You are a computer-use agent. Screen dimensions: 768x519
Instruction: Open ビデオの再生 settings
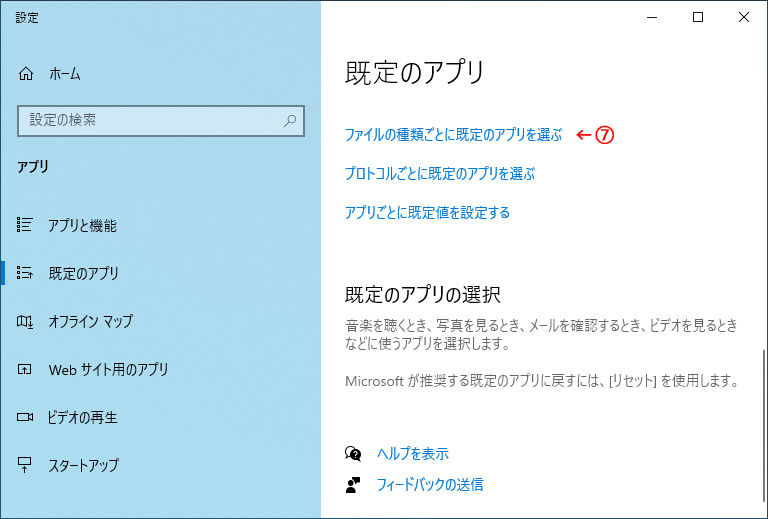(82, 417)
